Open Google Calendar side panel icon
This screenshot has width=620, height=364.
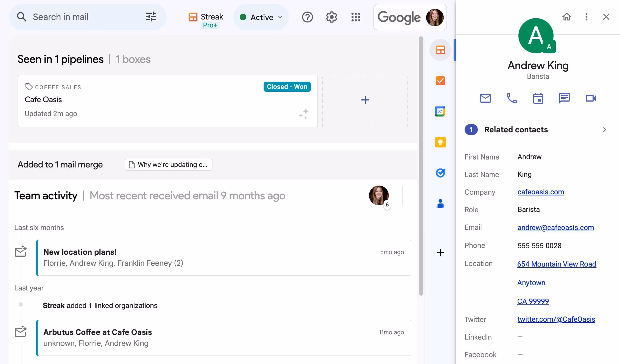(x=440, y=111)
